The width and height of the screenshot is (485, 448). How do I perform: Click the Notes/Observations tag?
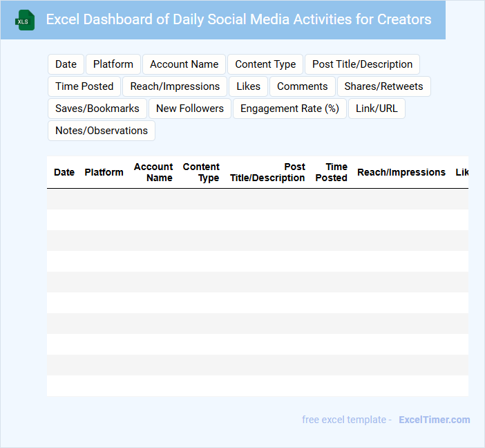click(102, 131)
